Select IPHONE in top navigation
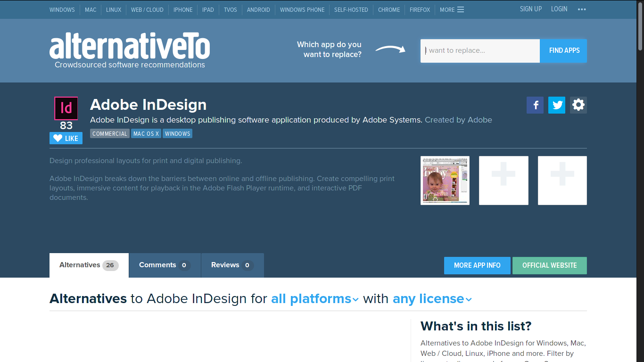The width and height of the screenshot is (644, 362). click(183, 9)
